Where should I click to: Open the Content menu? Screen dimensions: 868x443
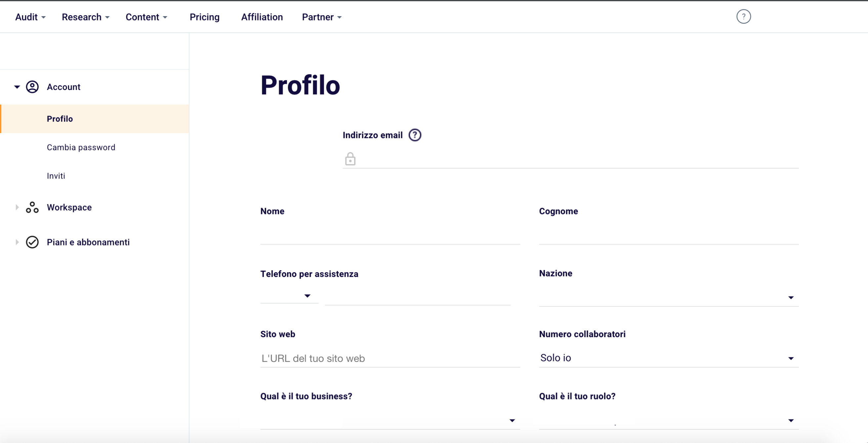(146, 17)
